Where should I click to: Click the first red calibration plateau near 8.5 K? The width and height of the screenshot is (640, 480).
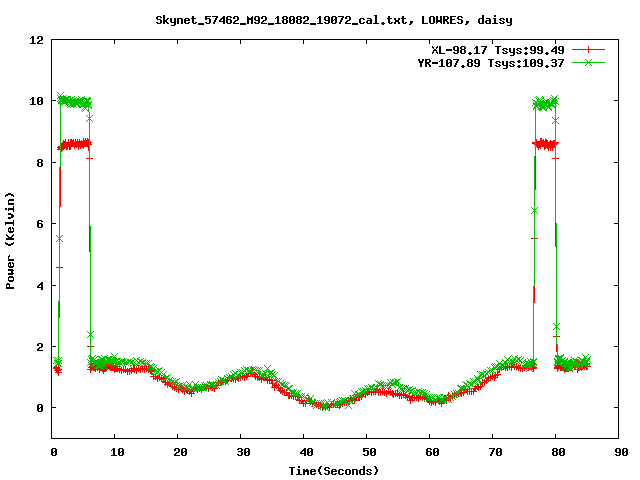click(x=75, y=144)
